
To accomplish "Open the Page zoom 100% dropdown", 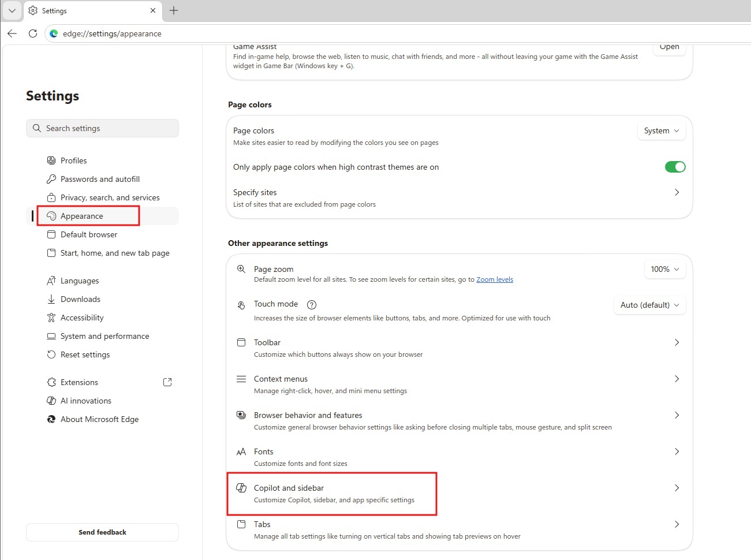I will pos(664,268).
